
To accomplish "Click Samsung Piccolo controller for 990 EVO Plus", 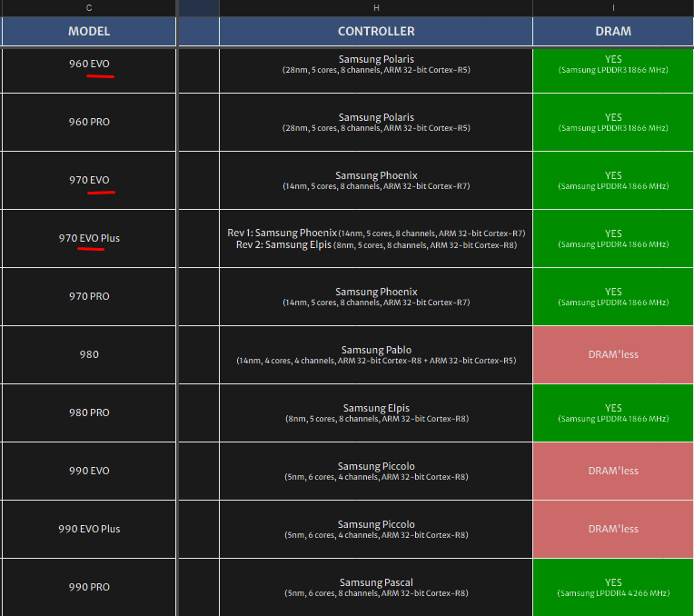I will click(376, 529).
